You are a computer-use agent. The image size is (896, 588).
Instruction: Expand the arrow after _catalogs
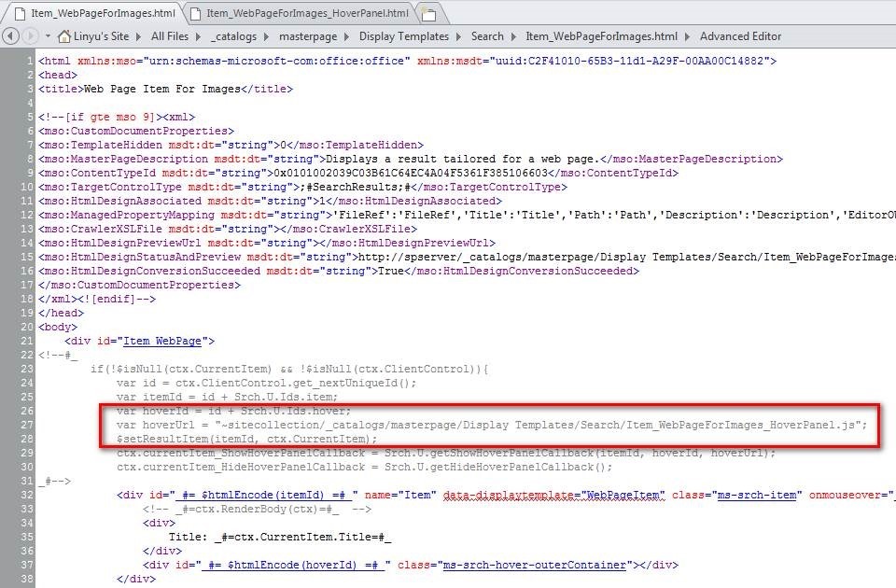pyautogui.click(x=266, y=36)
